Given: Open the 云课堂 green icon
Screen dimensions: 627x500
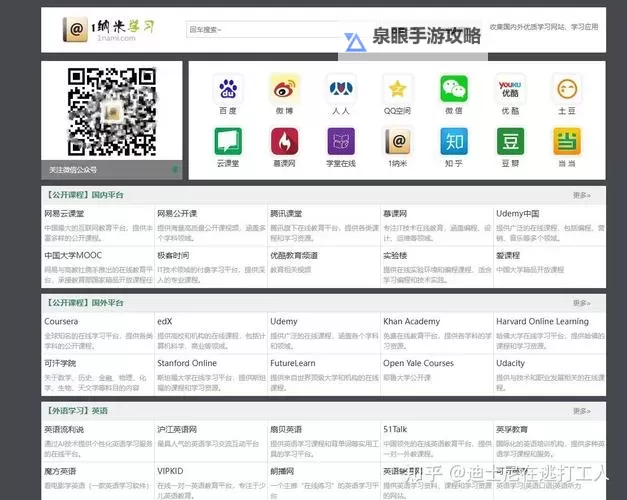Looking at the screenshot, I should (x=228, y=141).
